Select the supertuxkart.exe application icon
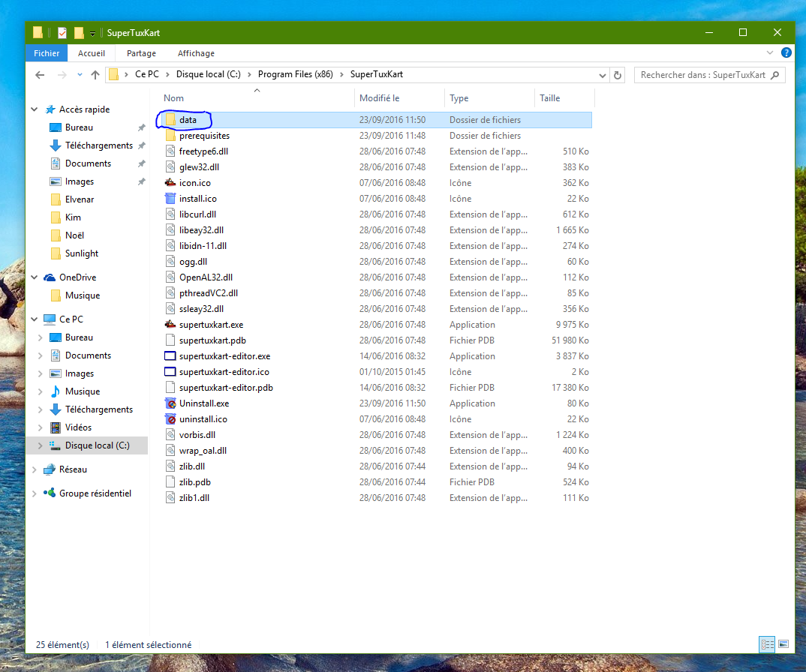The height and width of the screenshot is (672, 806). (x=170, y=325)
